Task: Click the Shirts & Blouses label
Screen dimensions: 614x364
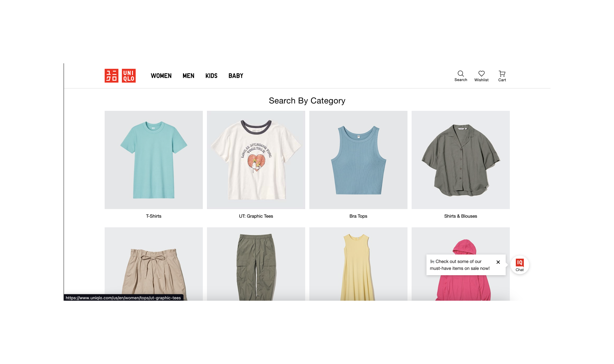Action: coord(460,216)
